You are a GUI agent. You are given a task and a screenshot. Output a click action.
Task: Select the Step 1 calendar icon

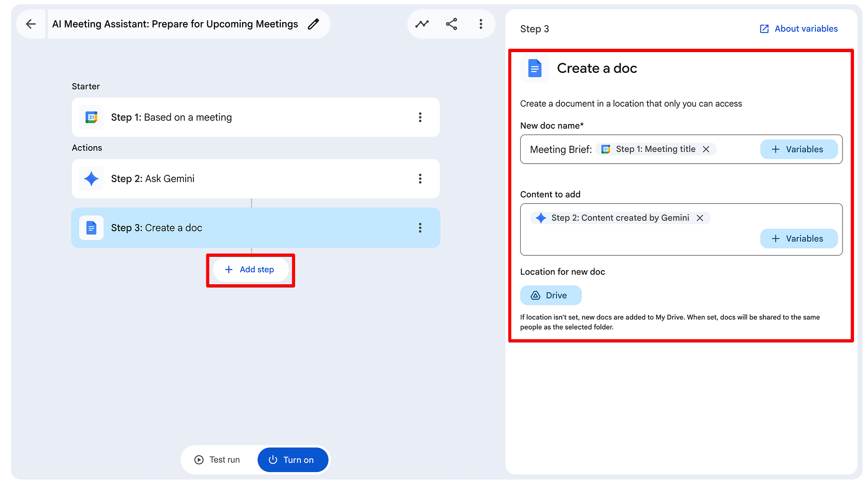(x=91, y=117)
